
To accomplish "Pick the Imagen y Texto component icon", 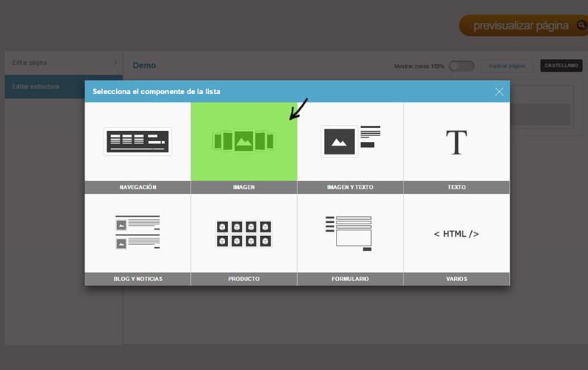I will [351, 140].
